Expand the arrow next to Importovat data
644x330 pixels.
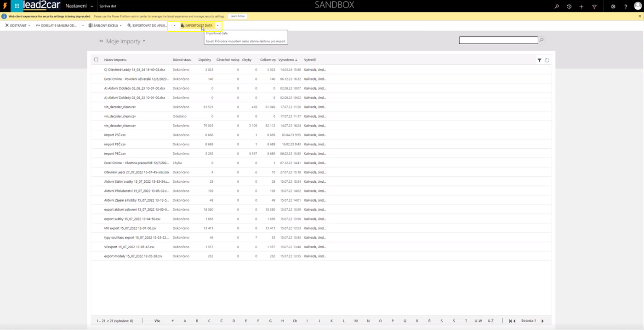click(x=218, y=26)
